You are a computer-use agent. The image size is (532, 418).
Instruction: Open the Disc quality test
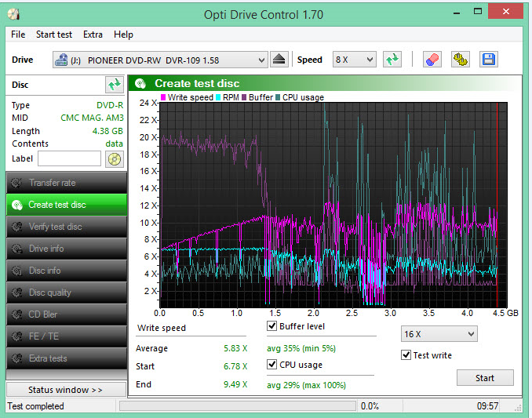click(x=67, y=293)
